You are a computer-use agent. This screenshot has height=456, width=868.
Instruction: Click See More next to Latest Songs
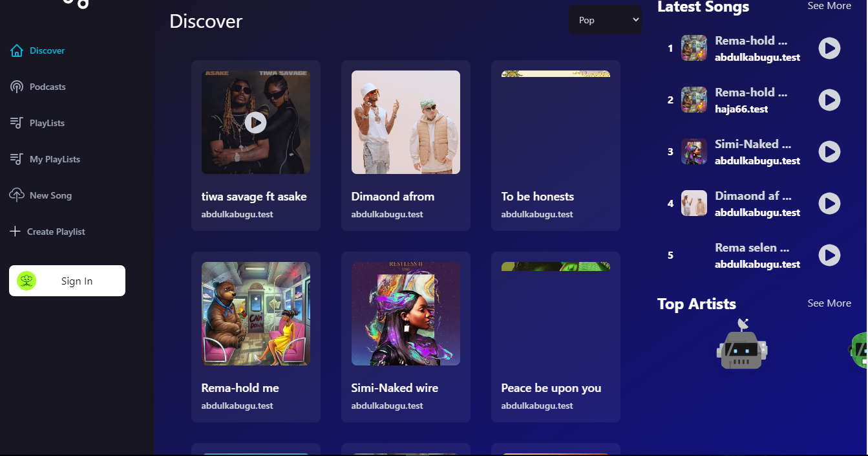[x=829, y=6]
